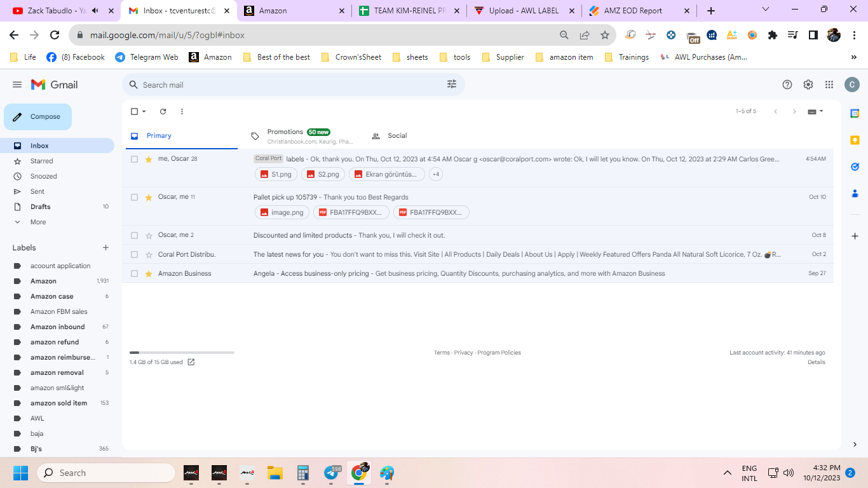
Task: Open Gmail support help icon
Action: [x=787, y=85]
